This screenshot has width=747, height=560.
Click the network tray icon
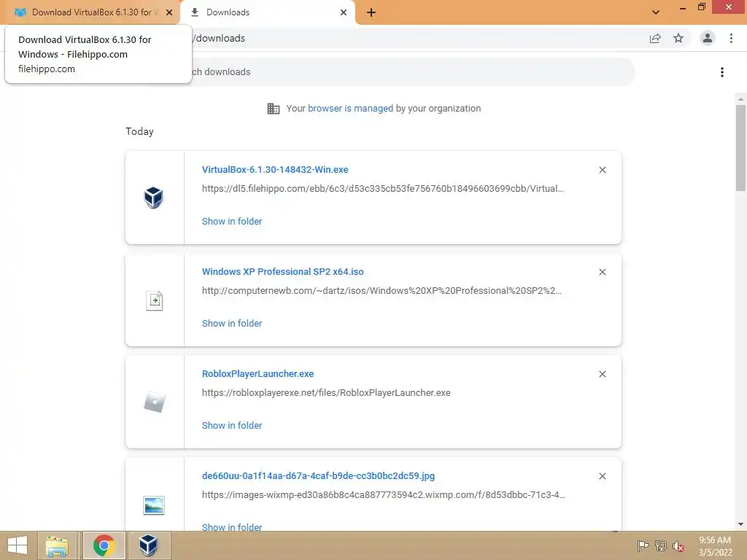pyautogui.click(x=661, y=546)
